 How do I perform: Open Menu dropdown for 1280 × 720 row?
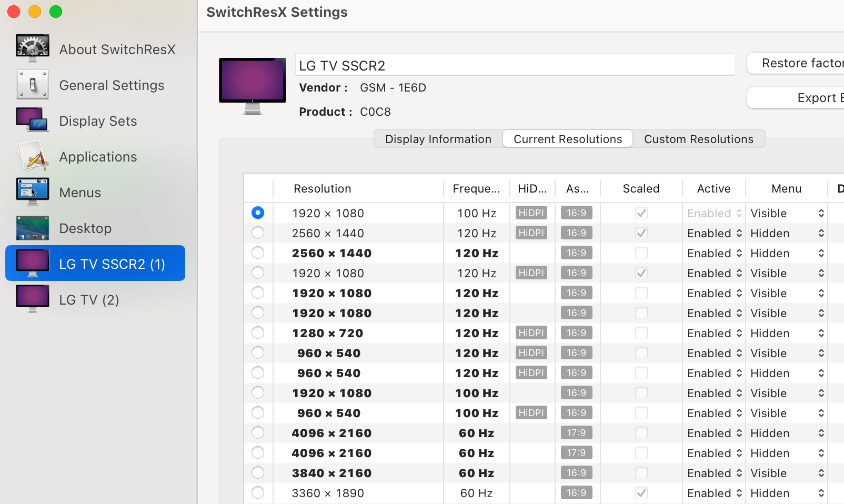point(787,333)
